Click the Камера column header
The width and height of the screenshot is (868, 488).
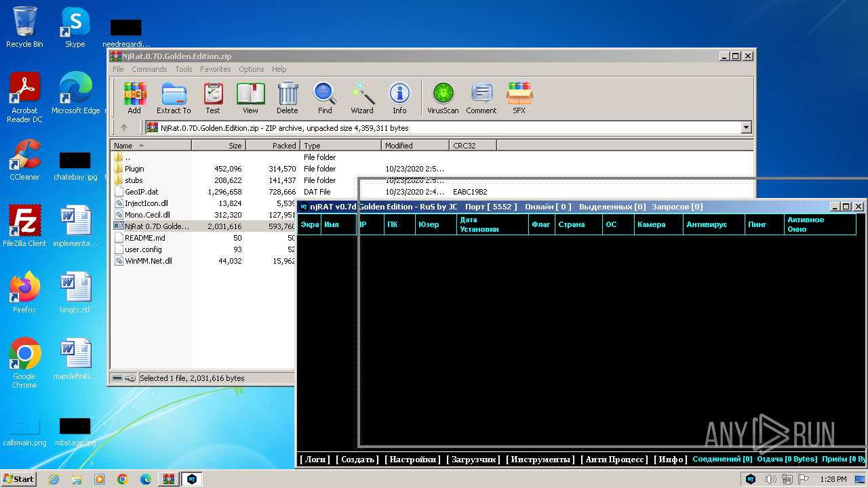[658, 224]
